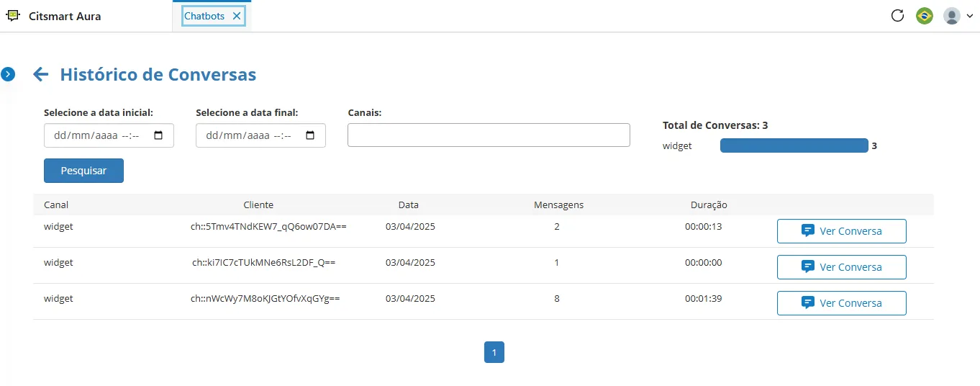Image resolution: width=980 pixels, height=386 pixels.
Task: Click the initial date input field
Action: (x=109, y=135)
